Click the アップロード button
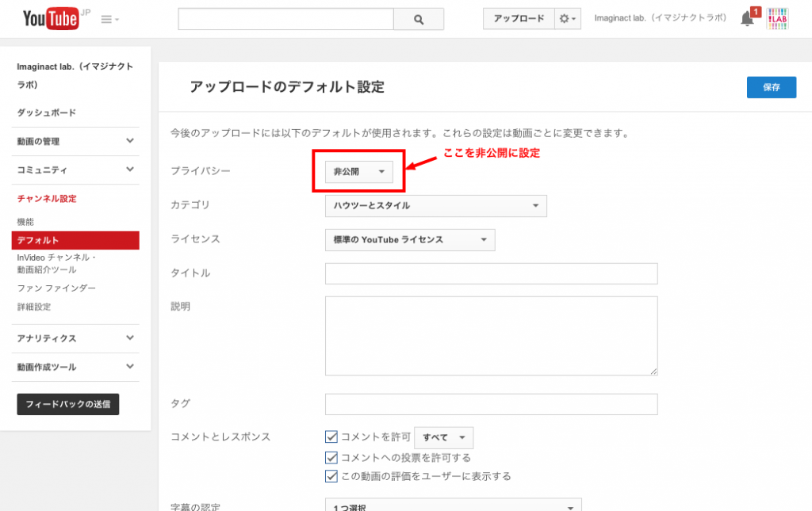 (x=519, y=19)
